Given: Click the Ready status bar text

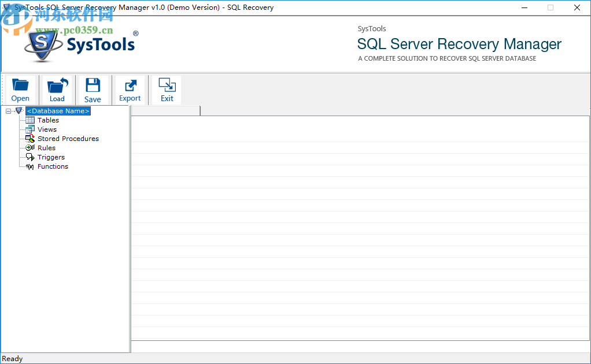Looking at the screenshot, I should [12, 358].
